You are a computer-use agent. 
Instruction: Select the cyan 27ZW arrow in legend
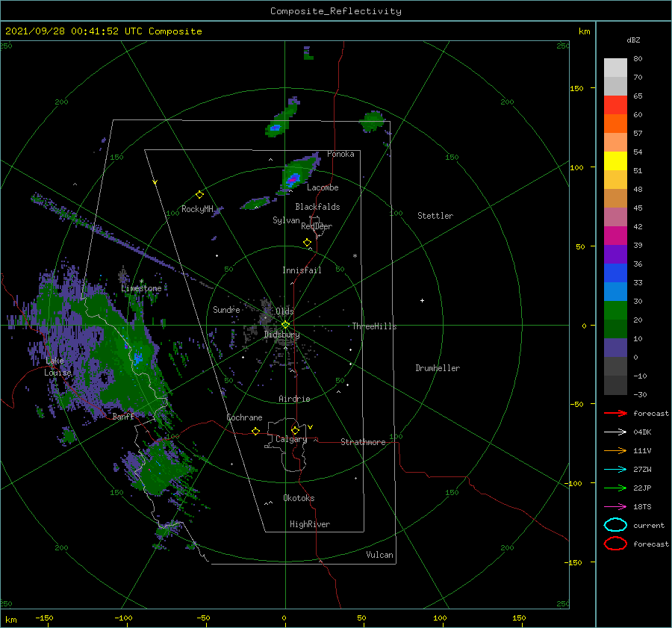[615, 470]
